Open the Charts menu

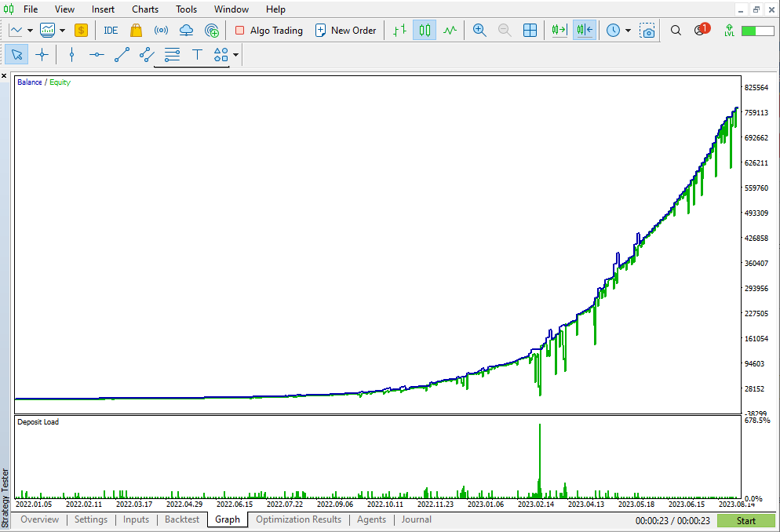pyautogui.click(x=145, y=9)
